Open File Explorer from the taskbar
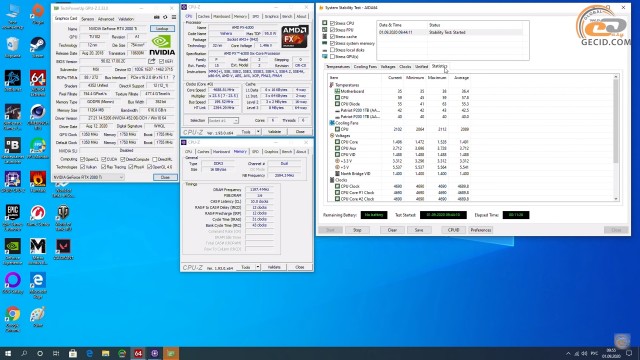 pyautogui.click(x=105, y=353)
